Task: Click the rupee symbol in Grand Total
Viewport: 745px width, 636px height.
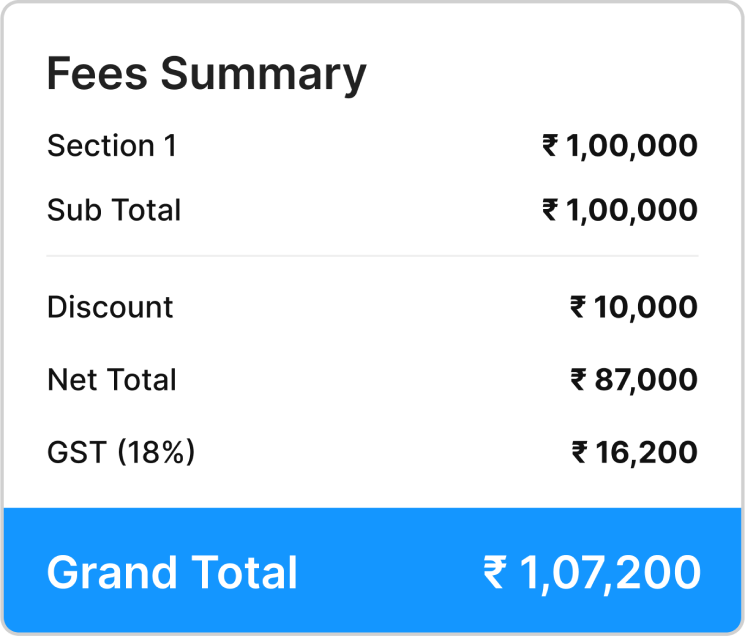Action: [x=495, y=573]
